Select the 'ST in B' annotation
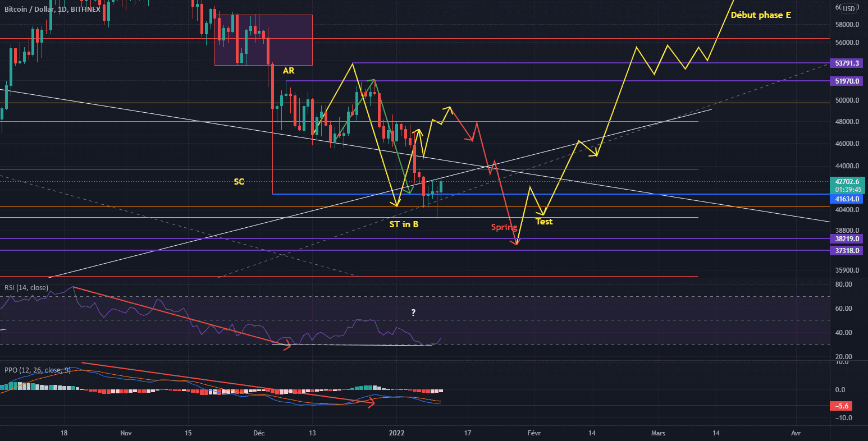The height and width of the screenshot is (441, 868). [x=404, y=224]
